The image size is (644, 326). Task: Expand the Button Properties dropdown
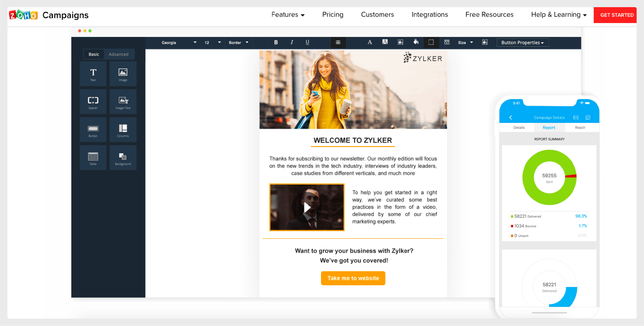[x=522, y=43]
